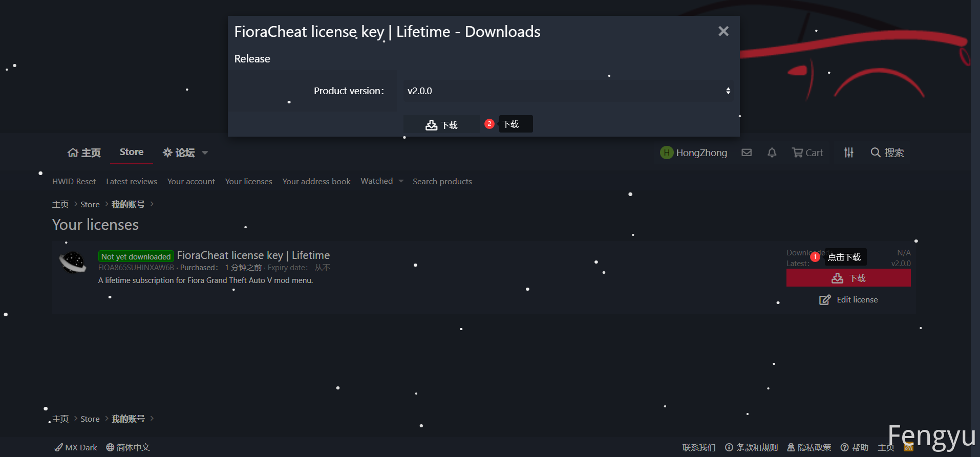Open 隐私政策 in the footer
The height and width of the screenshot is (457, 980).
pos(809,447)
